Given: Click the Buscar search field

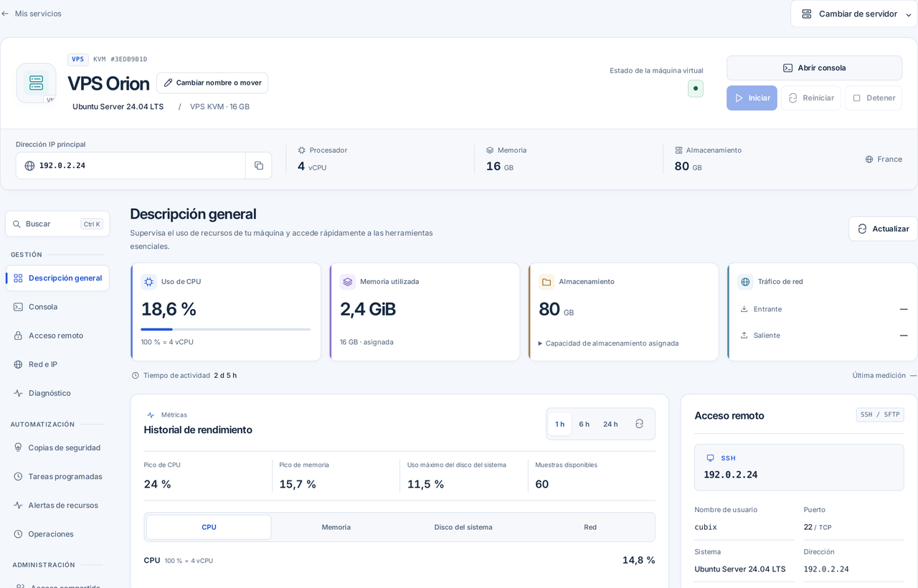Looking at the screenshot, I should click(57, 224).
